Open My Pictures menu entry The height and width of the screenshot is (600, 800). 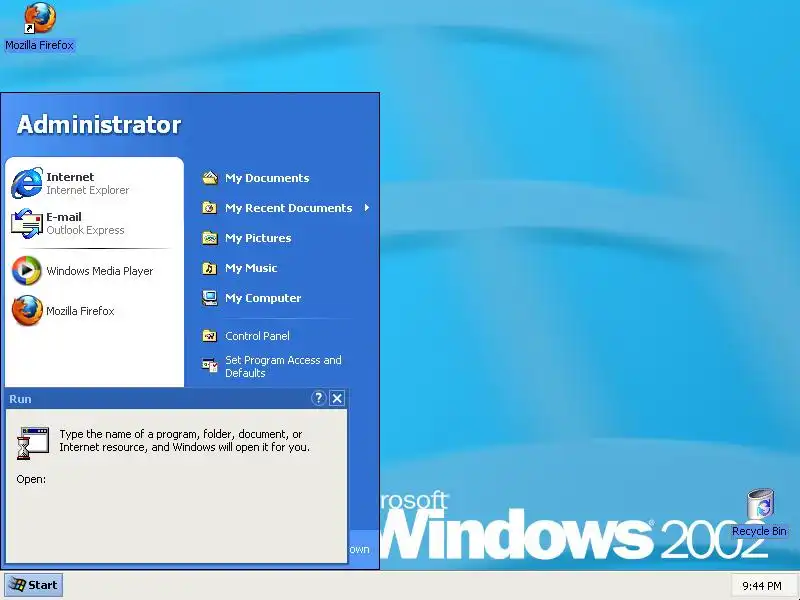(x=258, y=238)
